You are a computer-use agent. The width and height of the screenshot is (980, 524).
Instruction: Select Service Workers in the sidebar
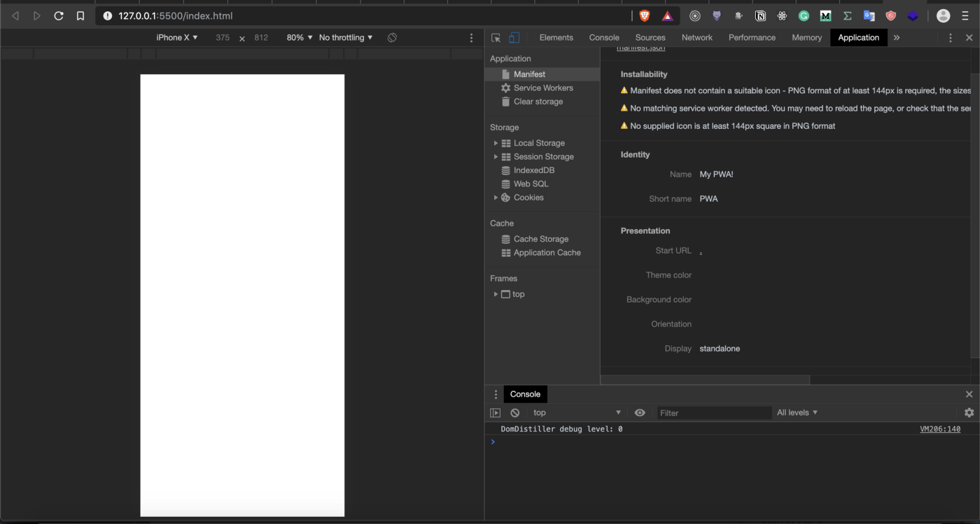pyautogui.click(x=543, y=88)
